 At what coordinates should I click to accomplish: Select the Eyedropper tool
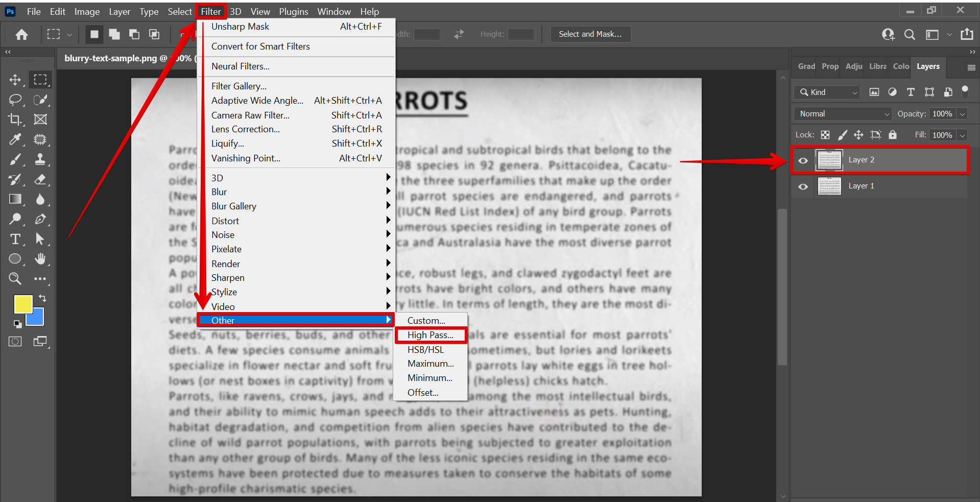[x=15, y=139]
